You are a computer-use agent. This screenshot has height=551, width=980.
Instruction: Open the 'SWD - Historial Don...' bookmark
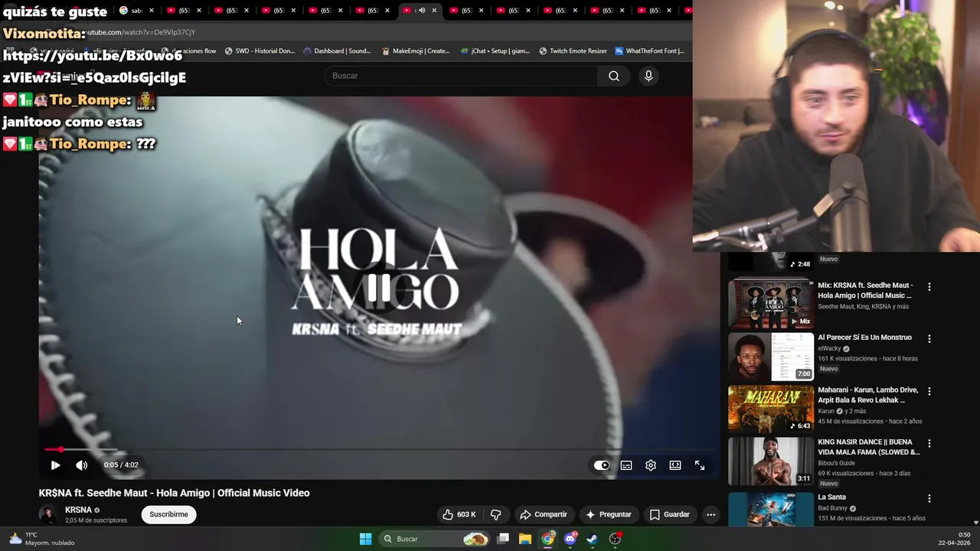260,51
